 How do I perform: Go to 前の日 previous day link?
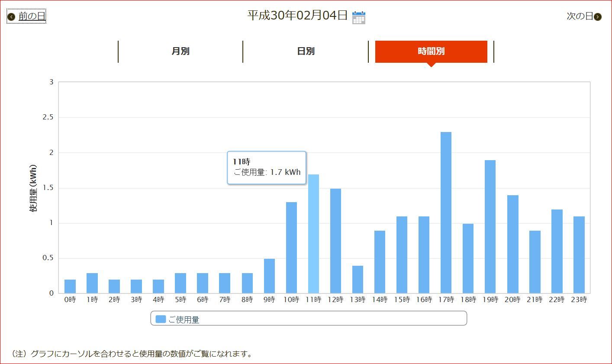click(x=32, y=16)
